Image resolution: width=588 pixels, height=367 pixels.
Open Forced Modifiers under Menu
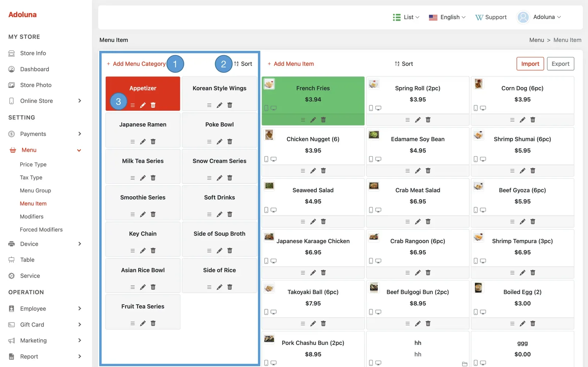pyautogui.click(x=41, y=230)
